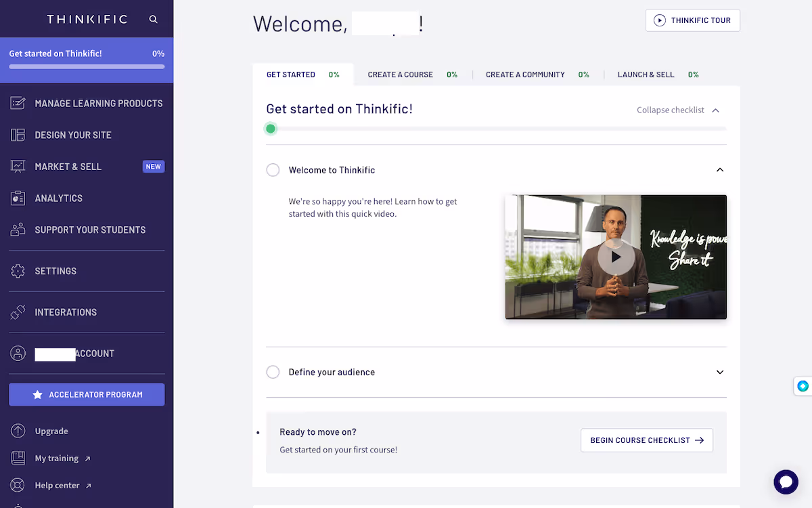Click Market & Sell chart icon

pos(18,167)
